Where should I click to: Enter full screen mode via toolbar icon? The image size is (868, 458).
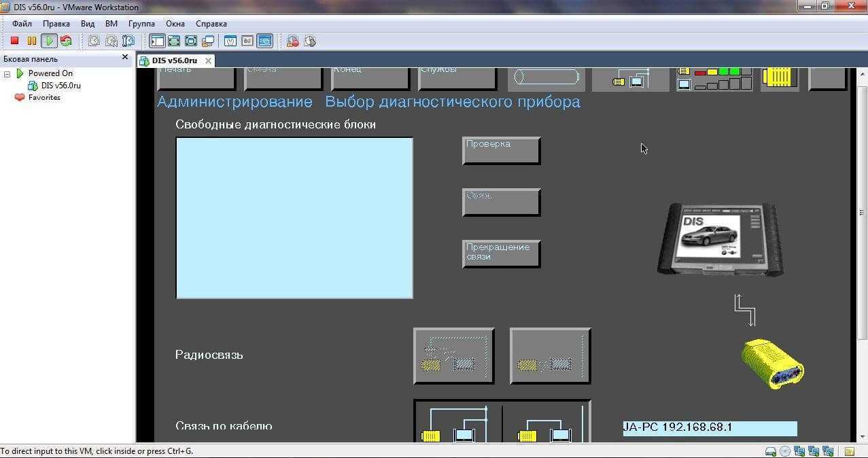(174, 41)
